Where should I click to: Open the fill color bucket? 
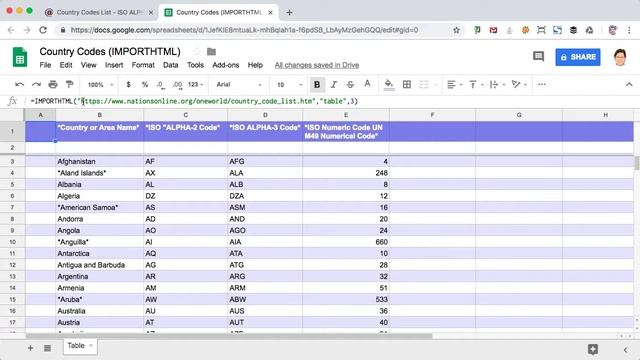pos(389,84)
